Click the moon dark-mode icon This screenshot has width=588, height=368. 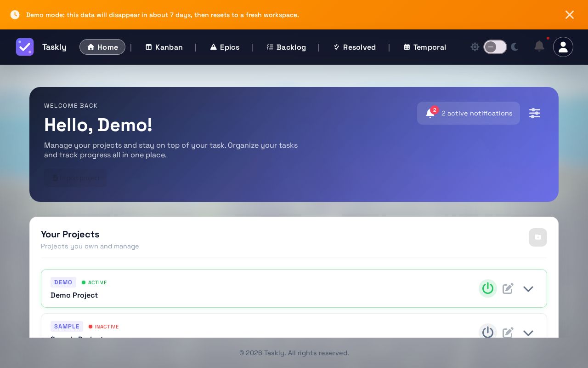coord(514,47)
